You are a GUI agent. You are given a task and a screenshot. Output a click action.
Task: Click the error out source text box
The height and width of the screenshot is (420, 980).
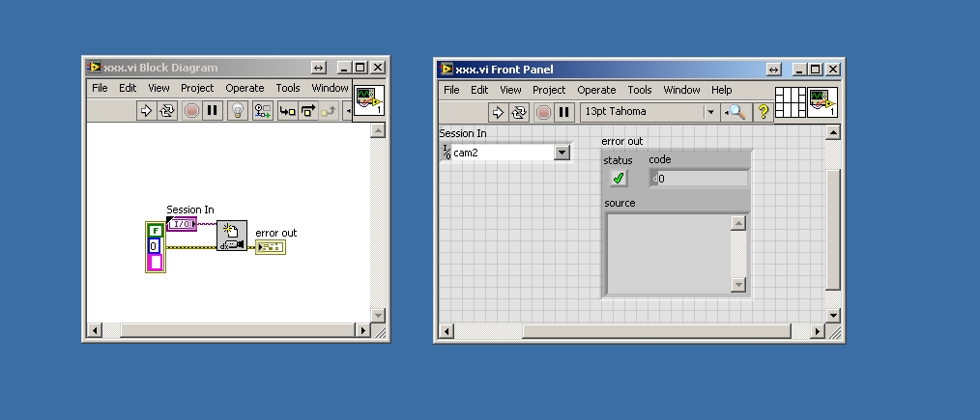[669, 253]
